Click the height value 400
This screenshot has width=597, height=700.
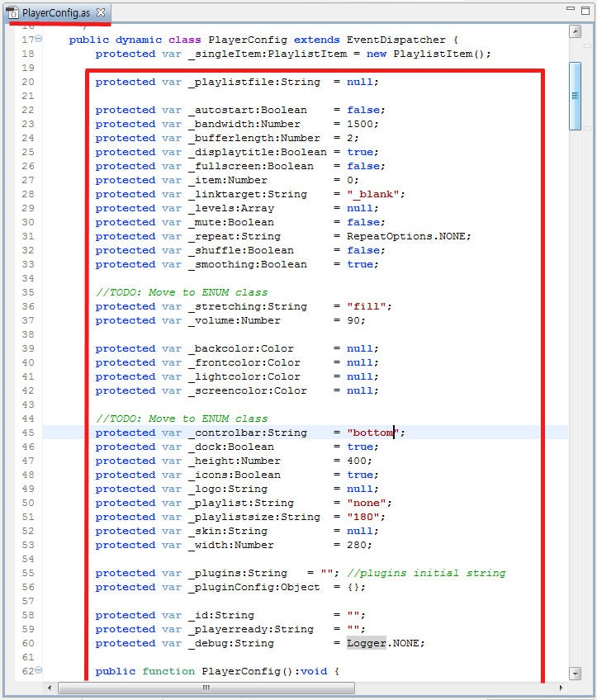357,461
